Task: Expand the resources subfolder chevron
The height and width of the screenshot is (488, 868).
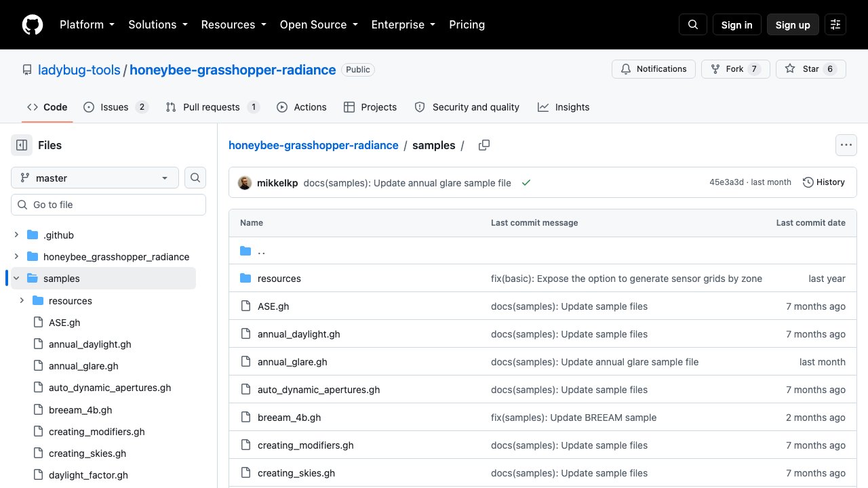Action: pos(22,300)
